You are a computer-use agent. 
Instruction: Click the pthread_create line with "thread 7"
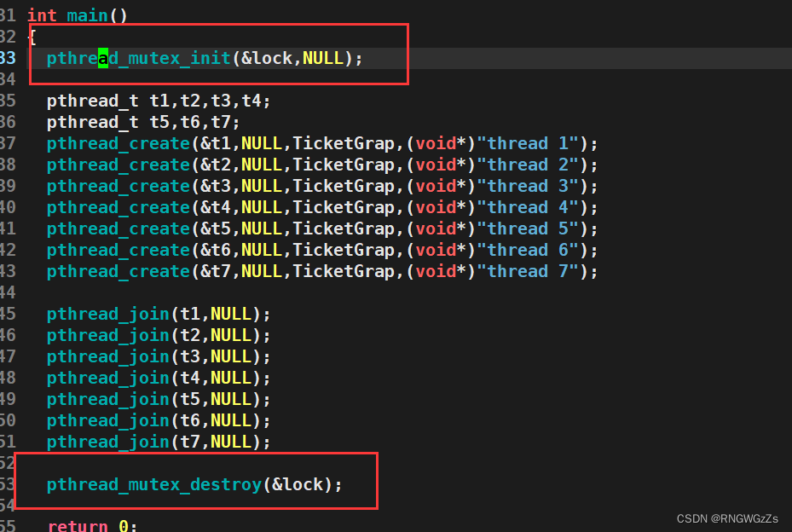pos(322,271)
